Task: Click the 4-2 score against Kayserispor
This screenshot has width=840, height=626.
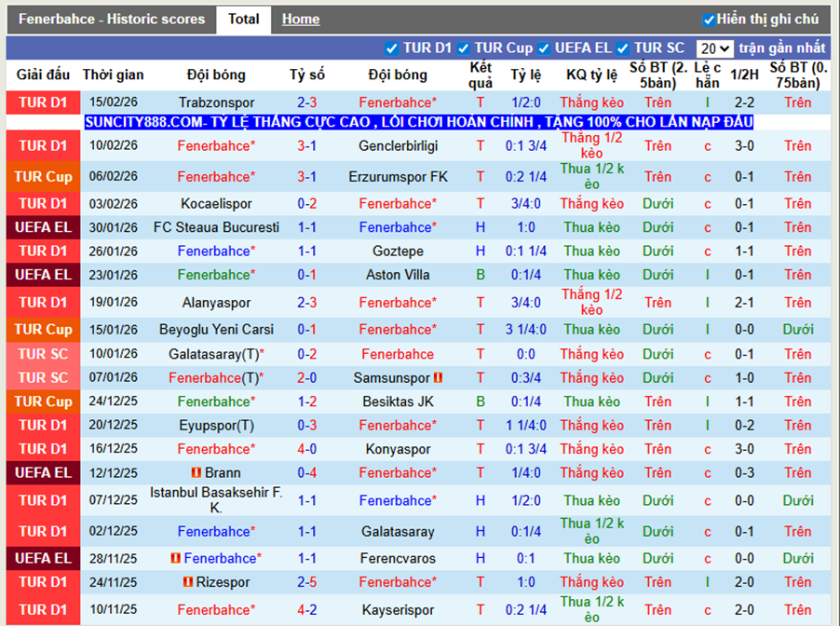Action: (307, 610)
